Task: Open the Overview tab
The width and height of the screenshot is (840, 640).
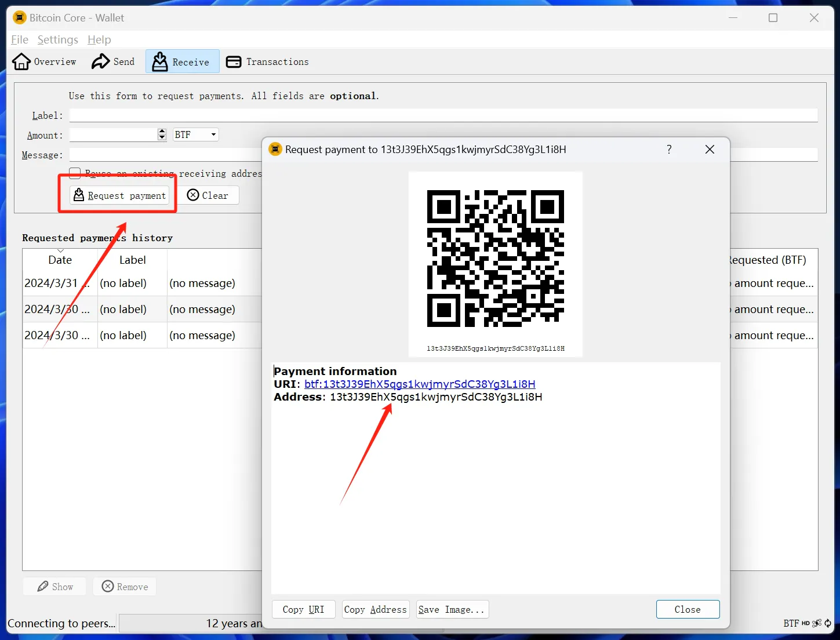Action: point(45,61)
